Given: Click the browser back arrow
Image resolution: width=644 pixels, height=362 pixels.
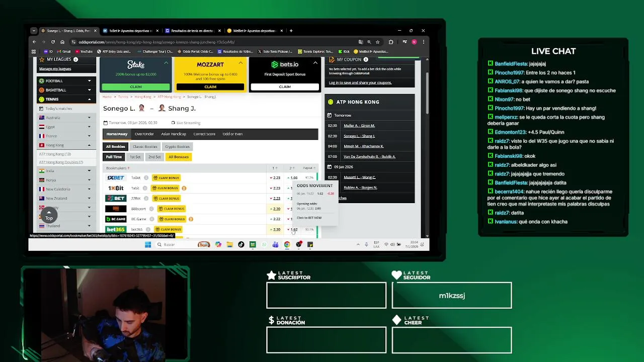Looking at the screenshot, I should 34,42.
